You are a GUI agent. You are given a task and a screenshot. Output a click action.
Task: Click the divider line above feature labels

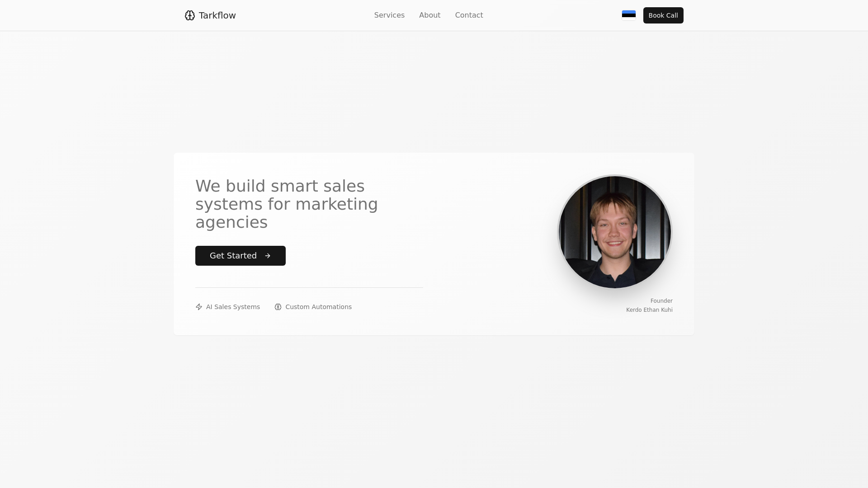coord(309,287)
